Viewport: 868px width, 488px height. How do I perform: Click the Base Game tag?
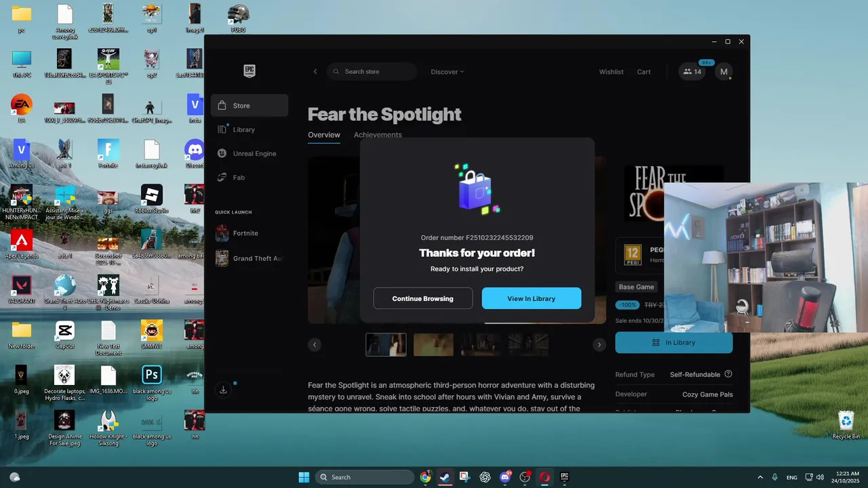(x=636, y=287)
